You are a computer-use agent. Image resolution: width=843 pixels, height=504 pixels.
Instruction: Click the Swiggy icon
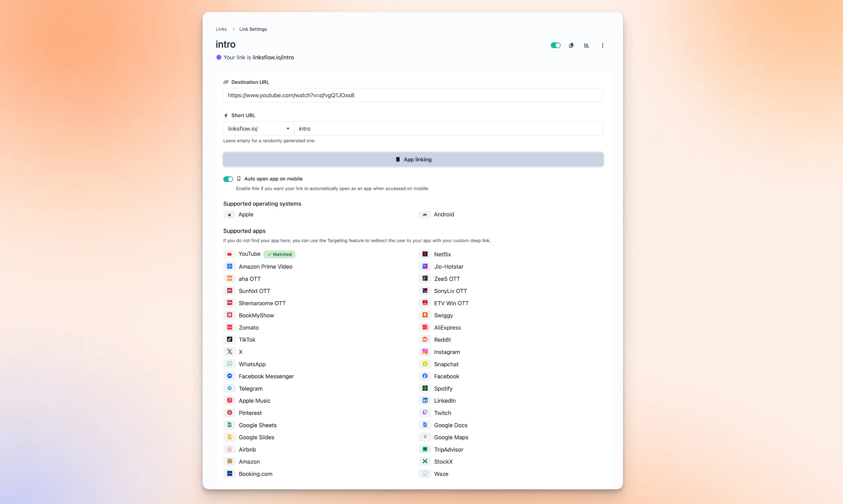point(425,316)
